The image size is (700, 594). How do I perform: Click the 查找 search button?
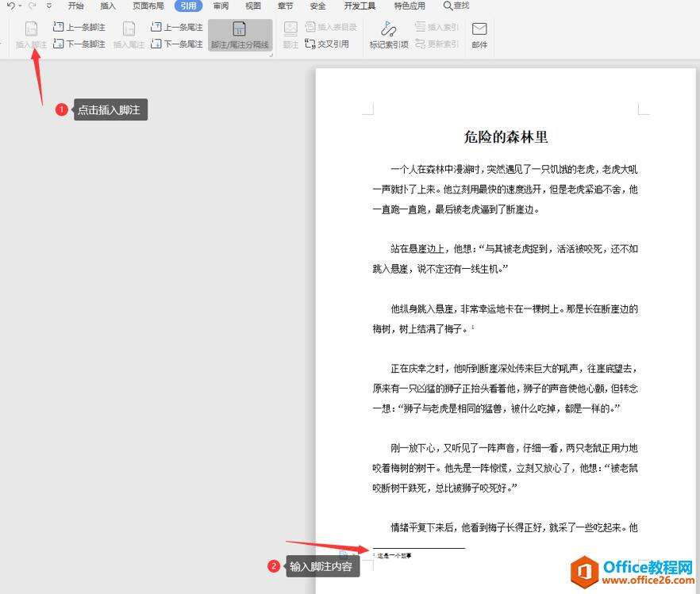456,6
